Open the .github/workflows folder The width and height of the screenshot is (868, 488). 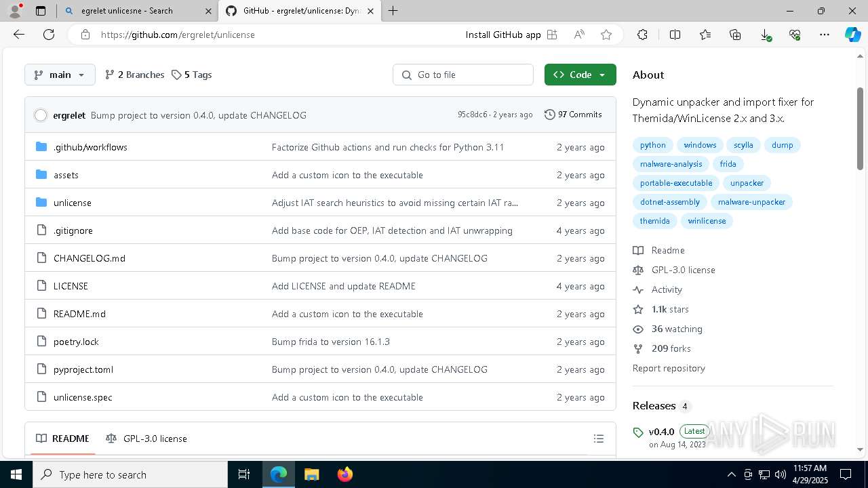pos(90,147)
